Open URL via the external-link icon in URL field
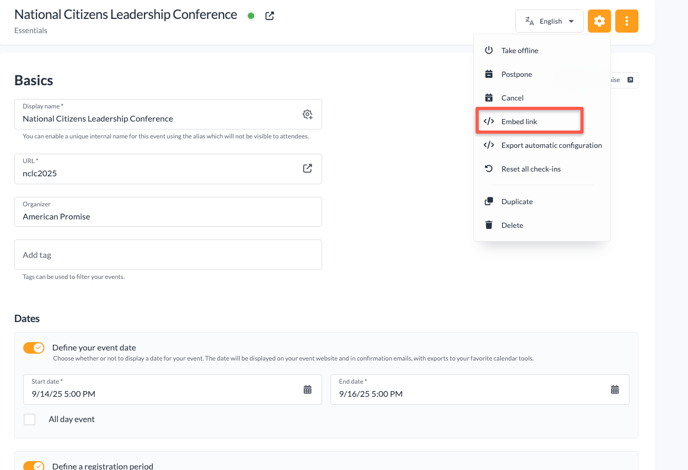688x470 pixels. pyautogui.click(x=308, y=169)
